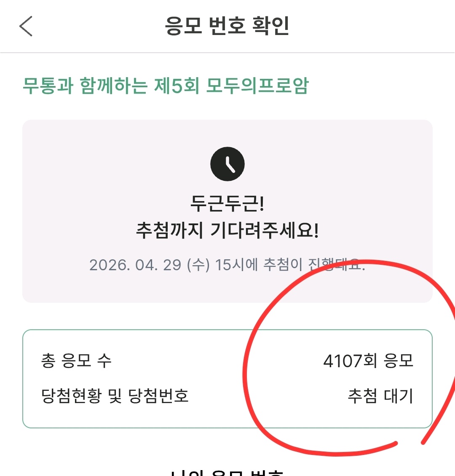Screen dimensions: 455x476
Task: Tap the 2026. 04. 29 draw date
Action: click(135, 265)
